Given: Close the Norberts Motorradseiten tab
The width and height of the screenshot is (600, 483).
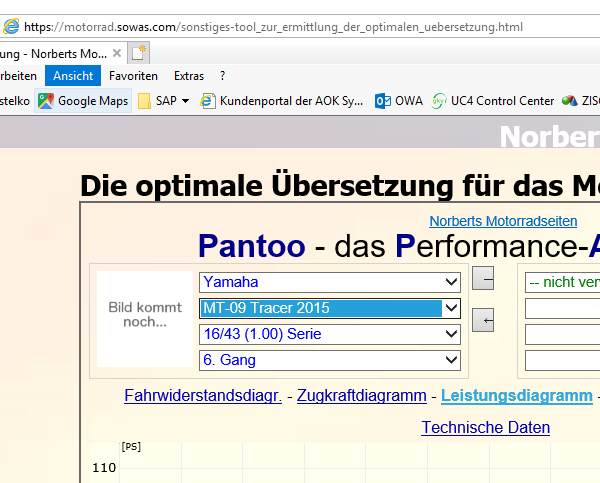Looking at the screenshot, I should (x=118, y=52).
